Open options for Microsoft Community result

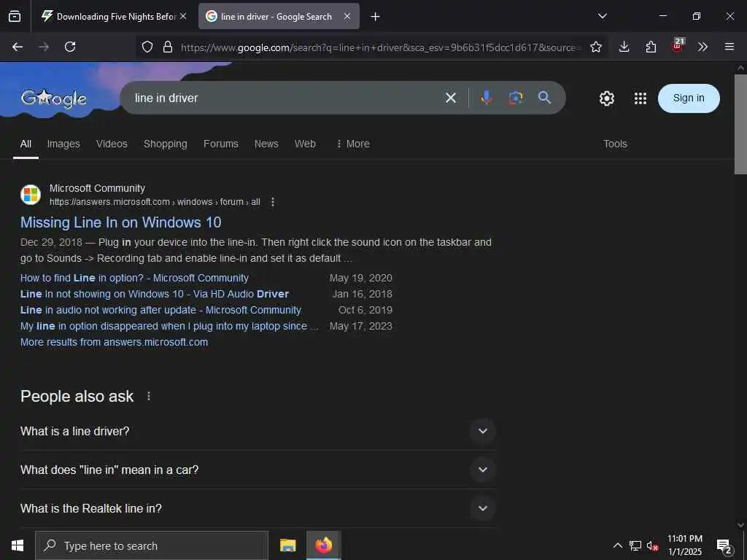[273, 202]
